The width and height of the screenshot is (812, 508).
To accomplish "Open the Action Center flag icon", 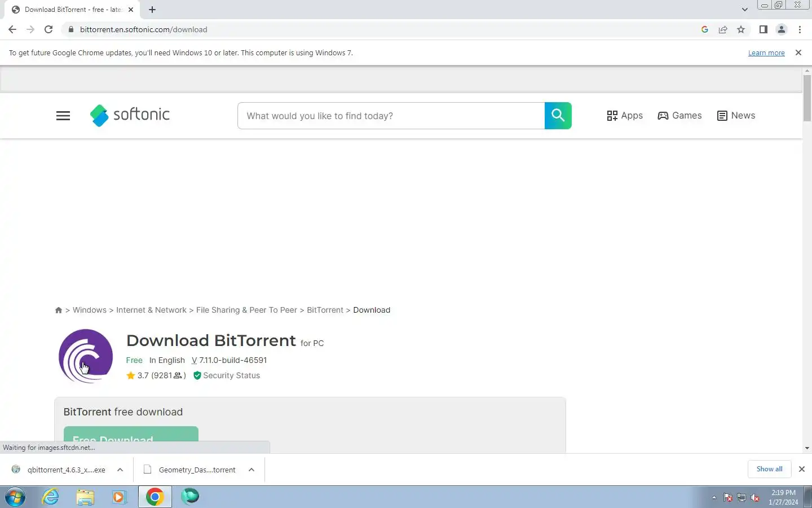I will tap(728, 497).
